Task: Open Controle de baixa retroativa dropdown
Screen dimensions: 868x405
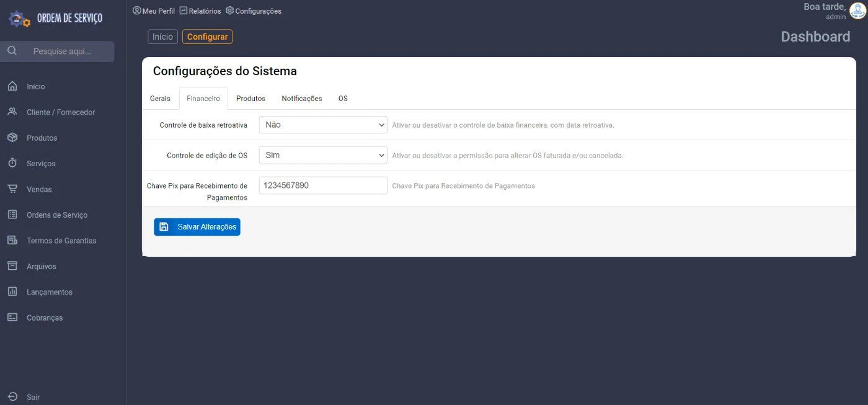Action: [x=323, y=125]
